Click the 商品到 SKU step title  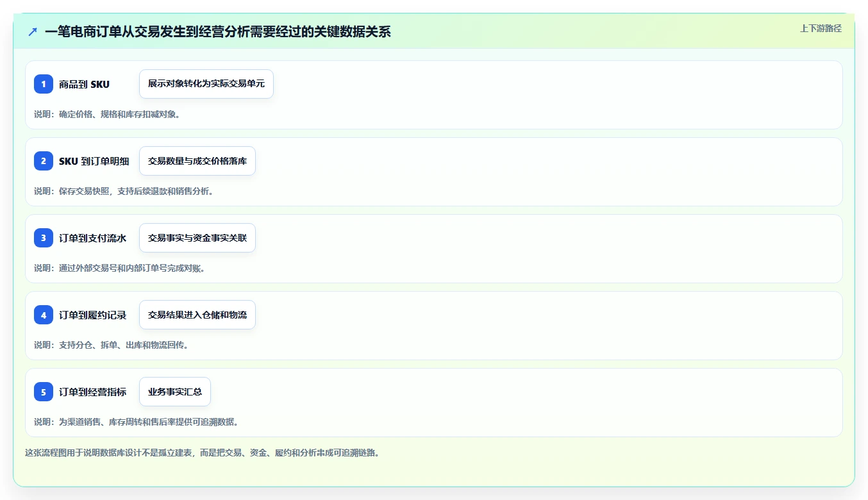point(84,84)
